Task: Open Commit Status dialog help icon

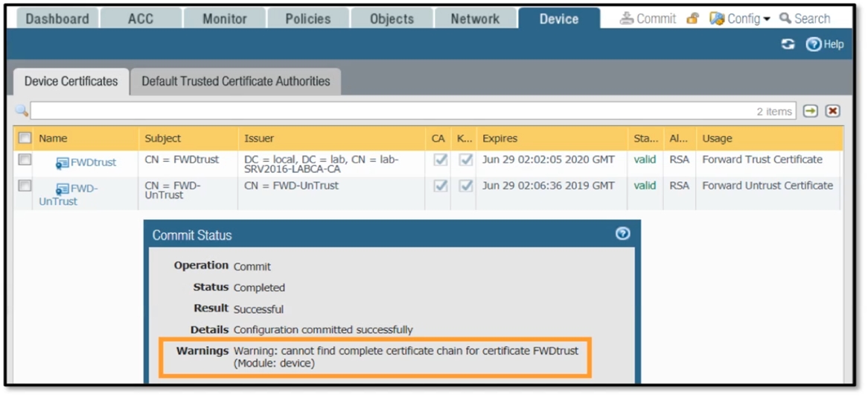Action: tap(623, 234)
